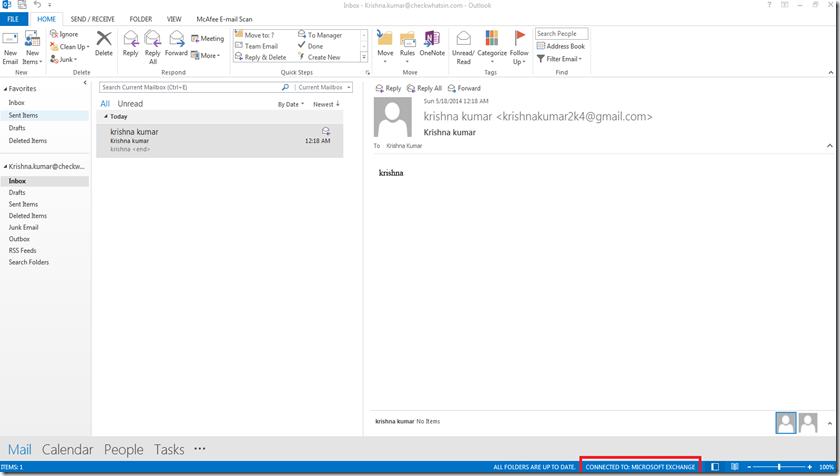This screenshot has width=840, height=476.
Task: Open more navigation options
Action: click(x=200, y=449)
